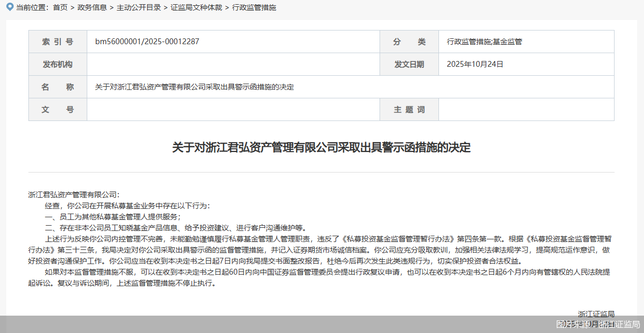The height and width of the screenshot is (333, 644).
Task: Click the 索引号 header cell
Action: (x=58, y=42)
